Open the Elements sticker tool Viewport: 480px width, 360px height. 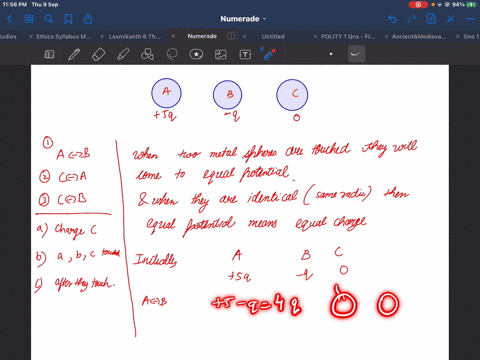click(196, 54)
